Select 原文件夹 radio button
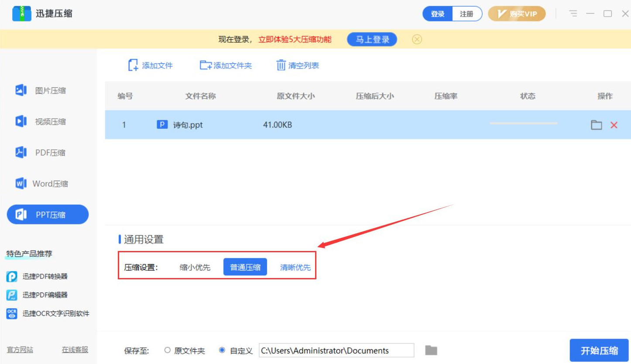This screenshot has width=631, height=364. pyautogui.click(x=168, y=350)
